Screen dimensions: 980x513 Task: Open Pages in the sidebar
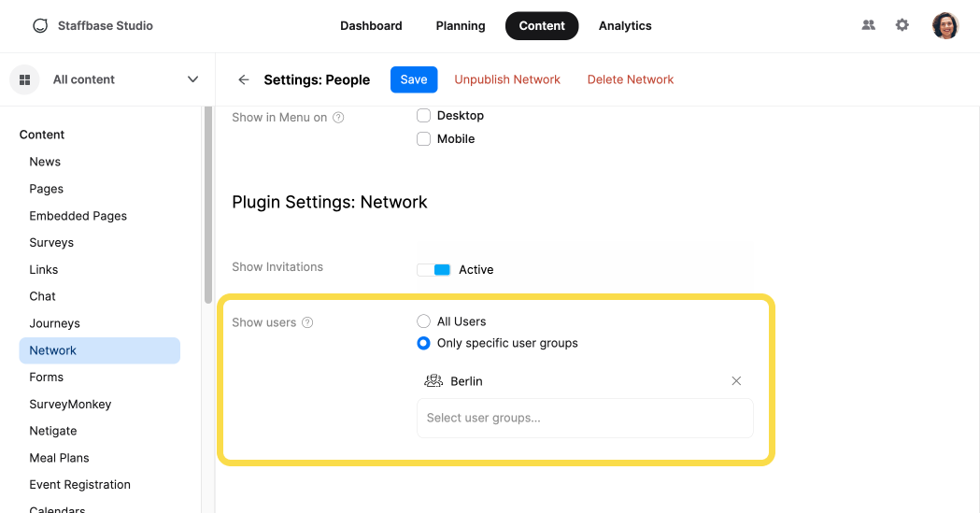click(x=47, y=189)
